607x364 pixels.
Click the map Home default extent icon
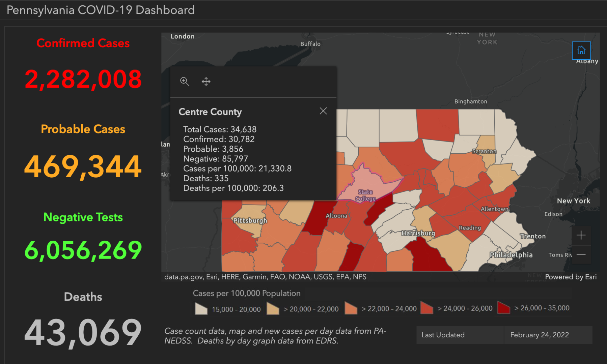pos(581,51)
